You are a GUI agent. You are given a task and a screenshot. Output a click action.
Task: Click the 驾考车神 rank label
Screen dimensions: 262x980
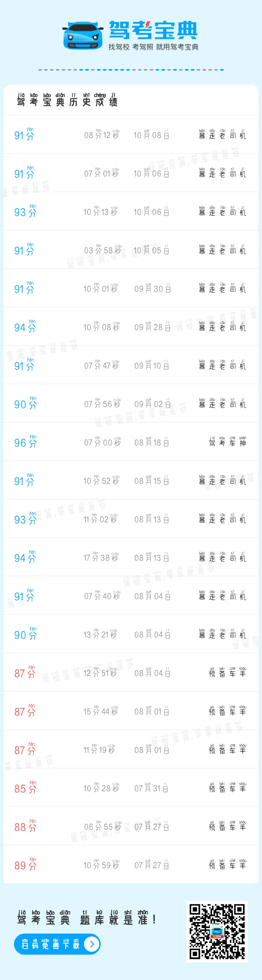pyautogui.click(x=227, y=442)
